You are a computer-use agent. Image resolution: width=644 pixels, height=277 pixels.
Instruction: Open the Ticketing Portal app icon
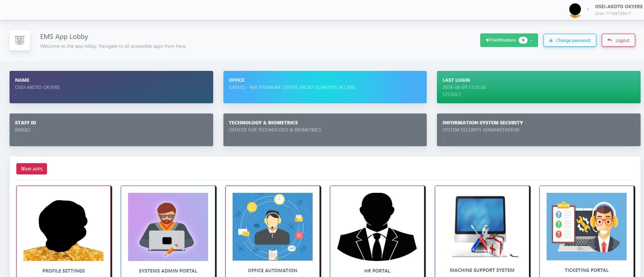click(586, 226)
